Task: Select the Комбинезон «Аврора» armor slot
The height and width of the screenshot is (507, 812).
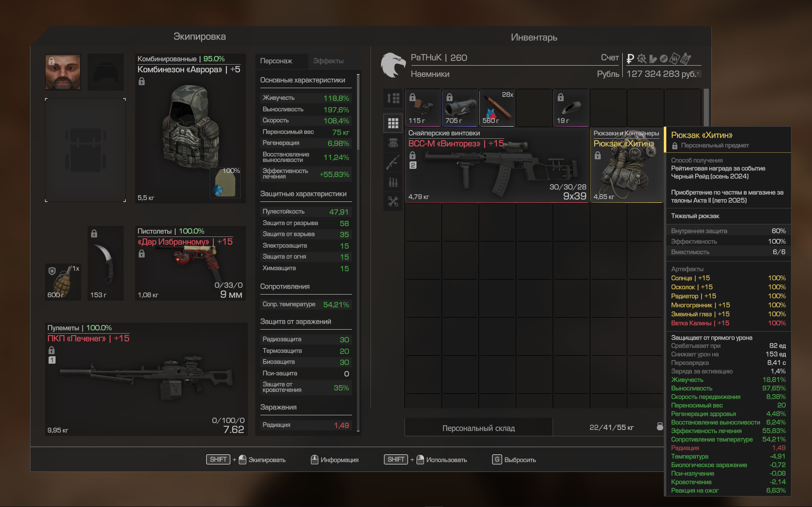Action: click(x=190, y=128)
